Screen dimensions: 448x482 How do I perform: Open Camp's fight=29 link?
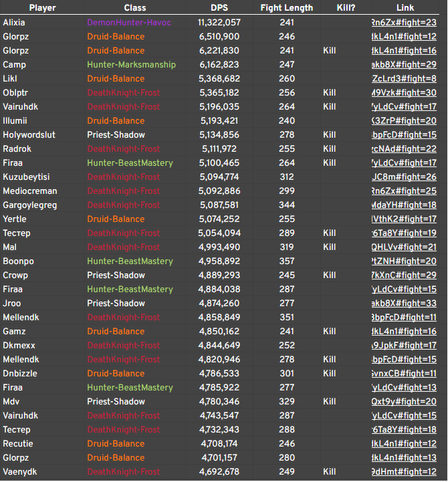pyautogui.click(x=404, y=65)
